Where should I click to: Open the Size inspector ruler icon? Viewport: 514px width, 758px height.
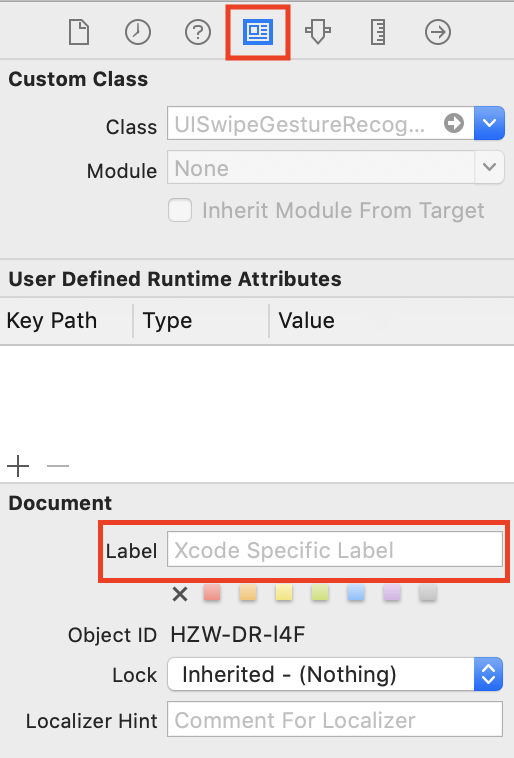point(378,32)
